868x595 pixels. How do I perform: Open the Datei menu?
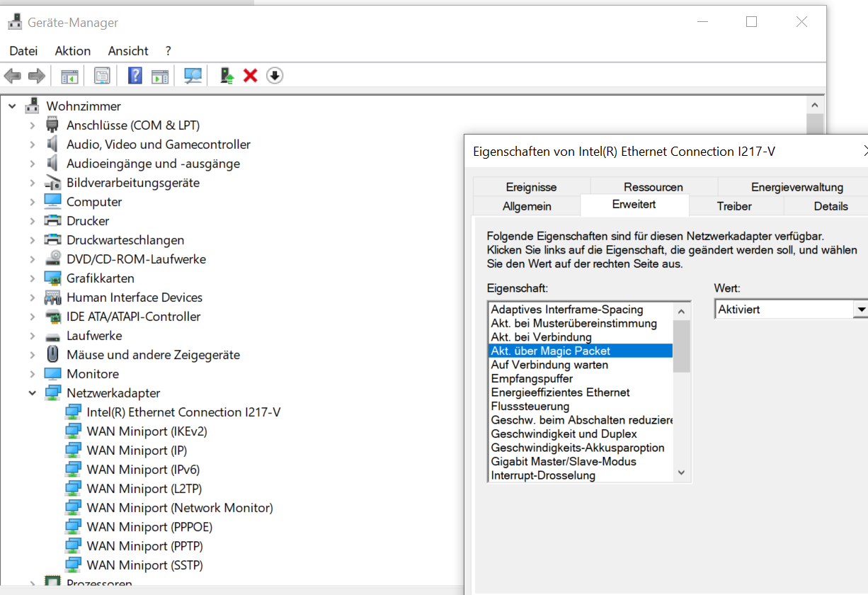click(x=23, y=51)
